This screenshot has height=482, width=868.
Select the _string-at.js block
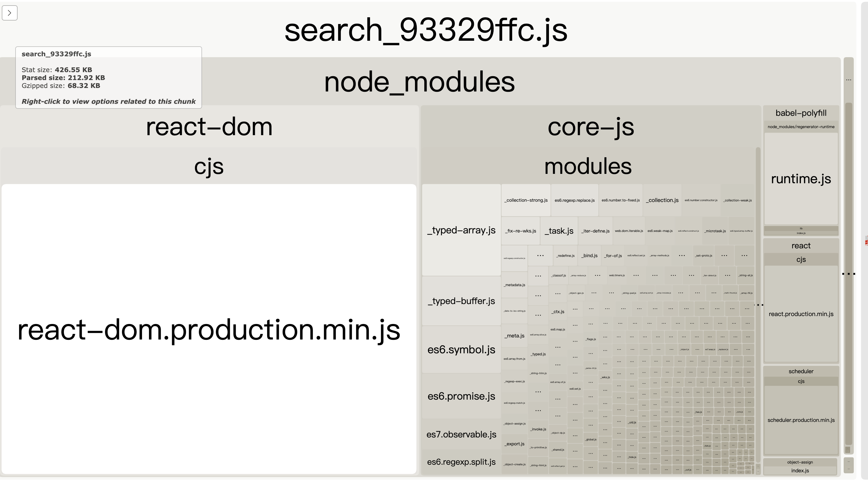pos(745,275)
